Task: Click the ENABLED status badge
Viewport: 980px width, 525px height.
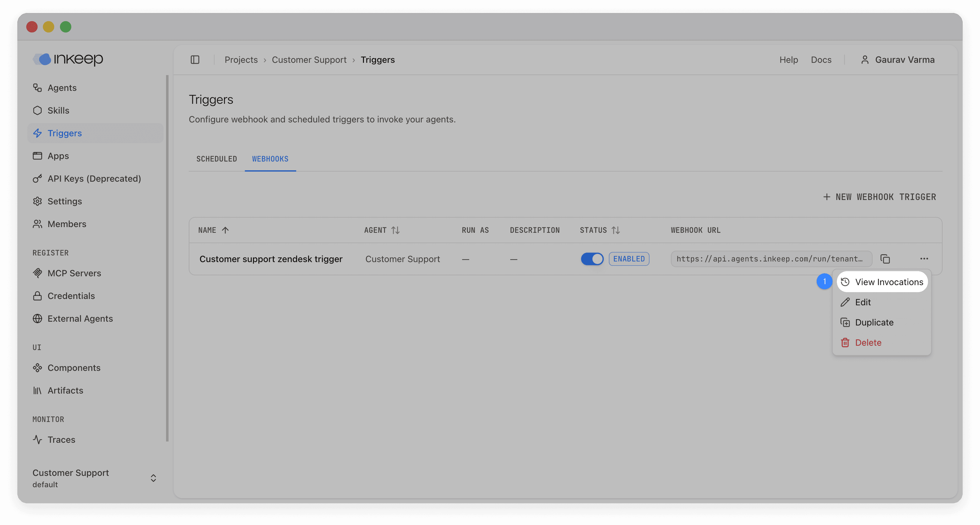Action: point(629,259)
